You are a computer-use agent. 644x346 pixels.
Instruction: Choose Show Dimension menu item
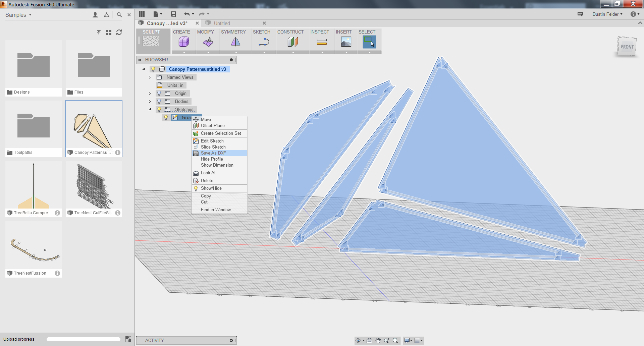(x=219, y=165)
